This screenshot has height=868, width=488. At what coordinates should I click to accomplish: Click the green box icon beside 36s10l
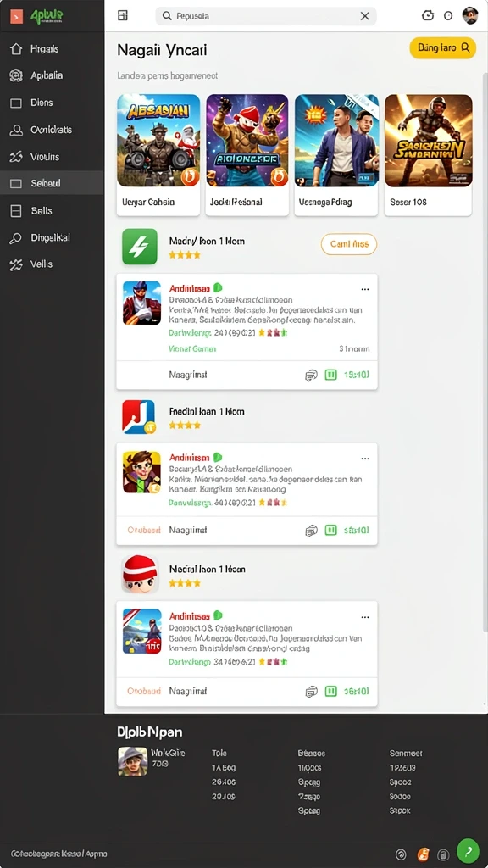pos(331,691)
